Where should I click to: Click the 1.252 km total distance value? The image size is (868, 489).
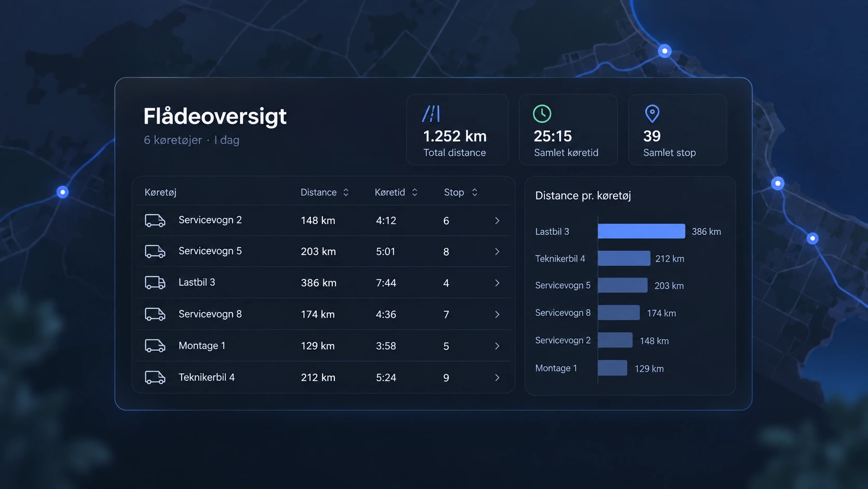(x=455, y=136)
